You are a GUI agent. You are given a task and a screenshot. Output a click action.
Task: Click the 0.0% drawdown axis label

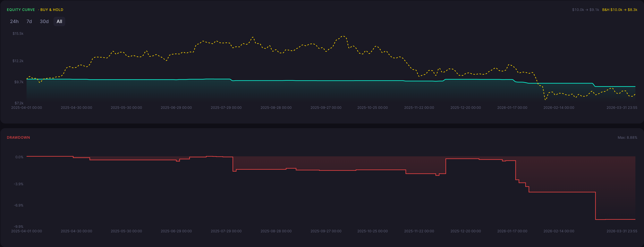(x=19, y=157)
